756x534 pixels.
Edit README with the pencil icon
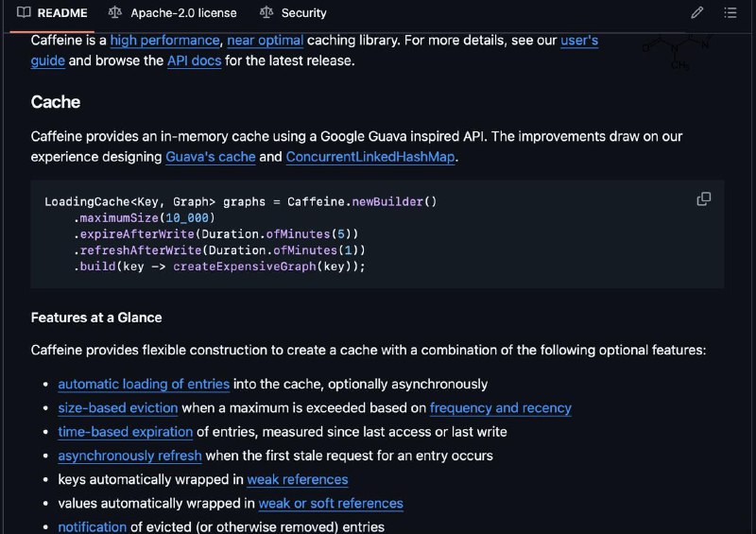point(696,12)
